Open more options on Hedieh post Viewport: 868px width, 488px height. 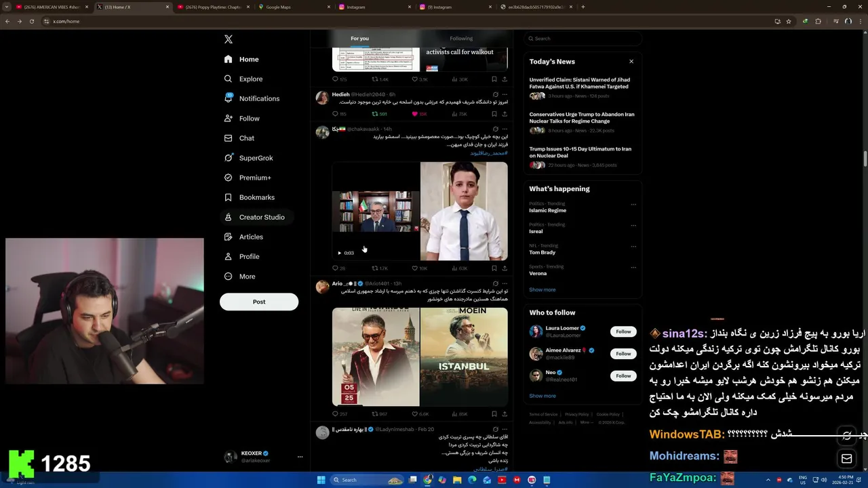[x=505, y=94]
